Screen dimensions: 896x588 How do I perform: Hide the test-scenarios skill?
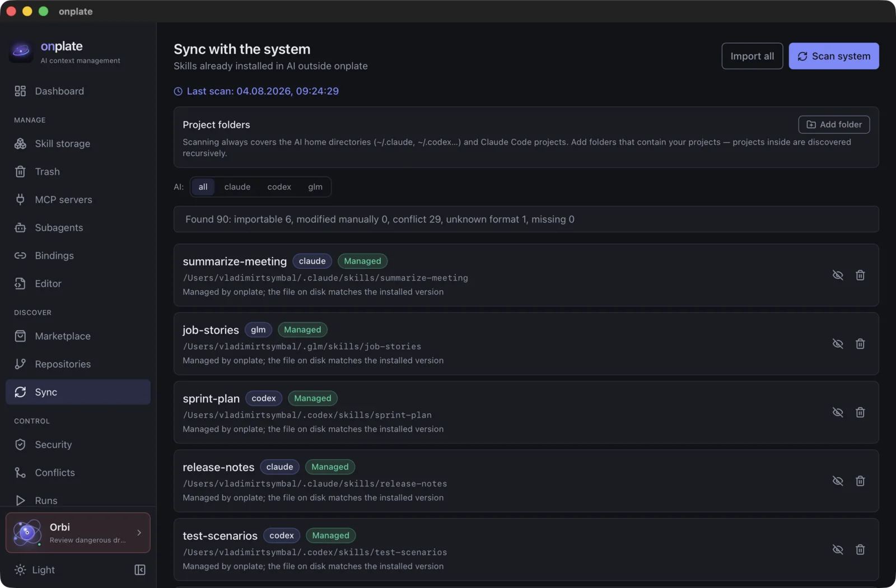point(838,550)
